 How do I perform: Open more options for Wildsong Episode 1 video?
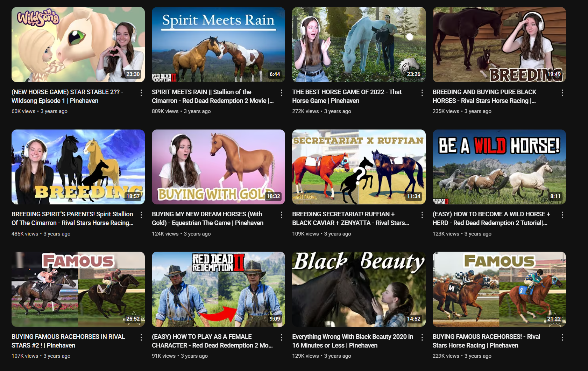(x=141, y=93)
